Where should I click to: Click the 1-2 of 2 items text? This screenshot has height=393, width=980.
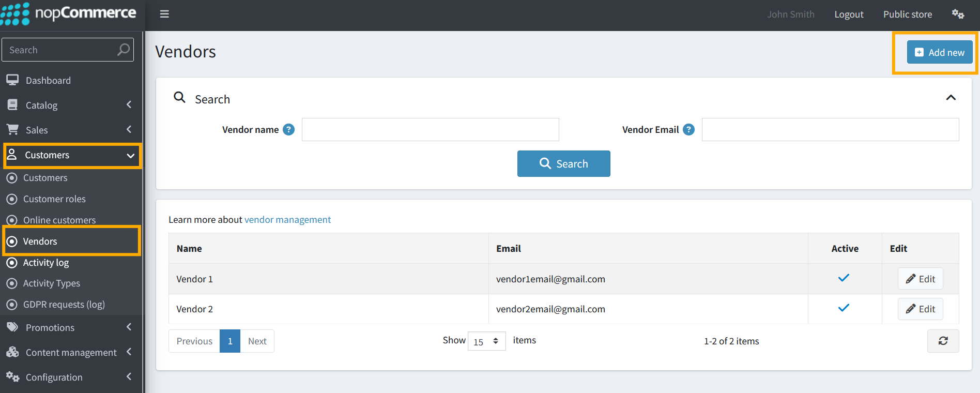pyautogui.click(x=731, y=341)
